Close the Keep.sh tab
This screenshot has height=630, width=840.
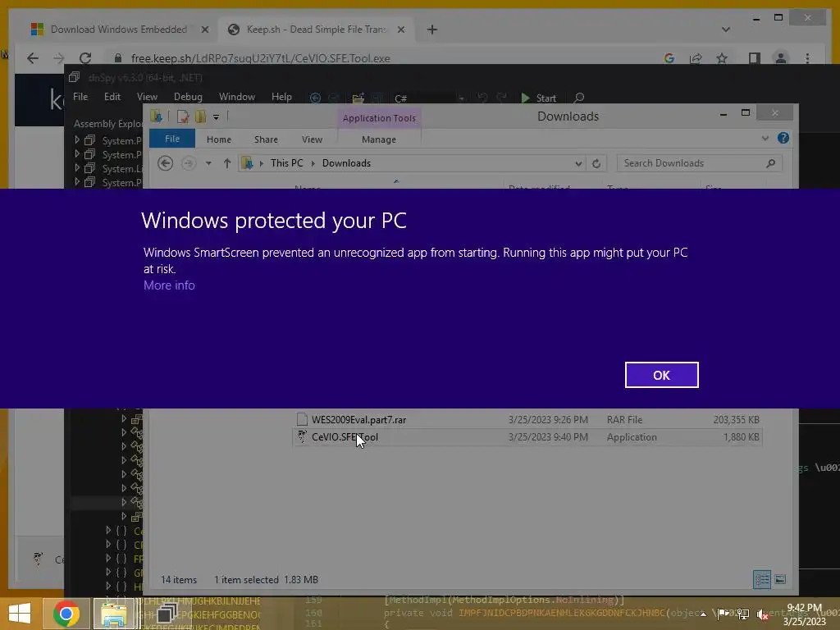point(400,30)
